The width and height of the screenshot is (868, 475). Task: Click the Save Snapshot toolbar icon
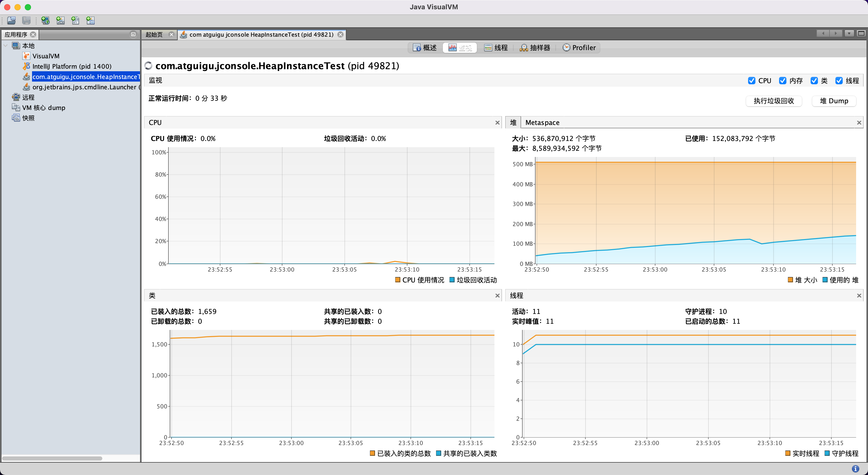coord(26,21)
